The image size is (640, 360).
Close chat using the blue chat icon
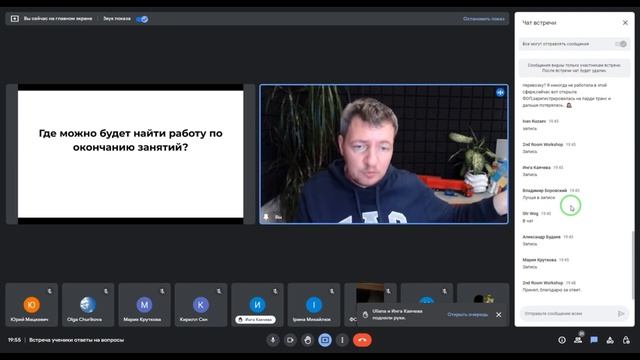pyautogui.click(x=594, y=340)
